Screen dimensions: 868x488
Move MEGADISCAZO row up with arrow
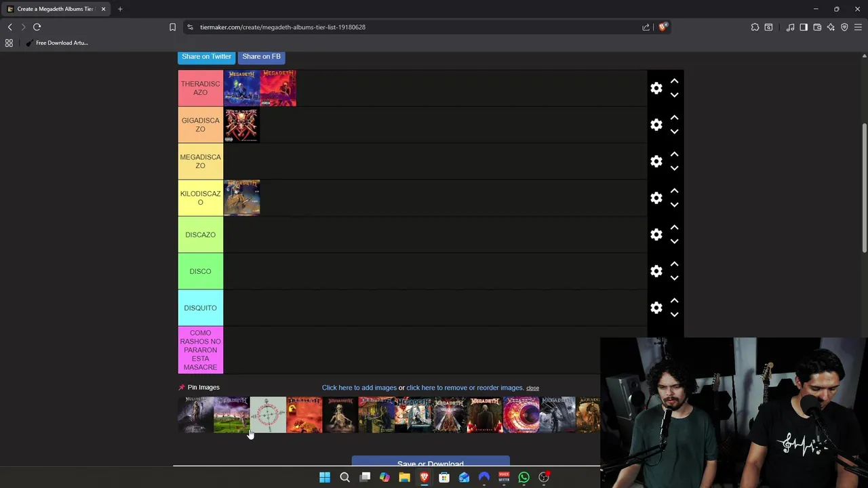(x=674, y=154)
